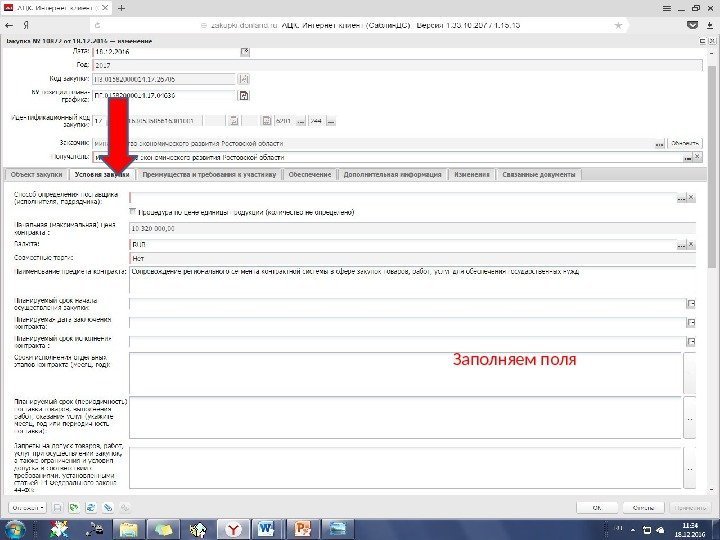Reload page with the refresh icon
The width and height of the screenshot is (720, 540).
pyautogui.click(x=97, y=25)
